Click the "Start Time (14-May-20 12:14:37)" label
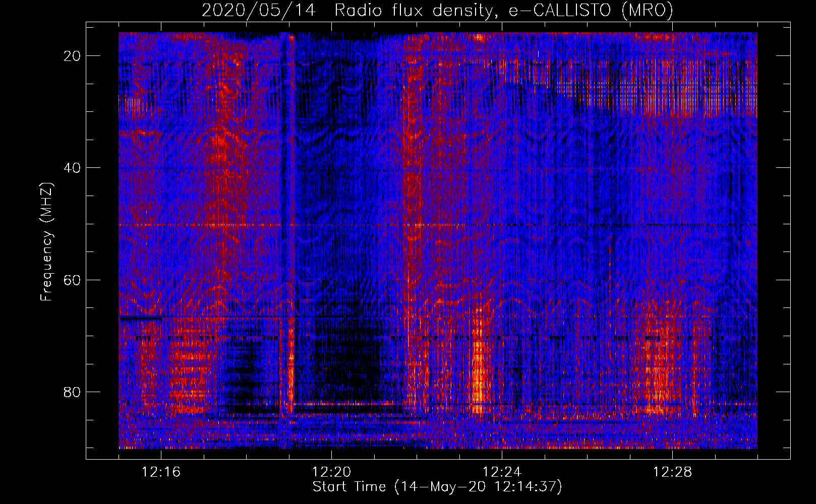The width and height of the screenshot is (816, 504). point(437,487)
